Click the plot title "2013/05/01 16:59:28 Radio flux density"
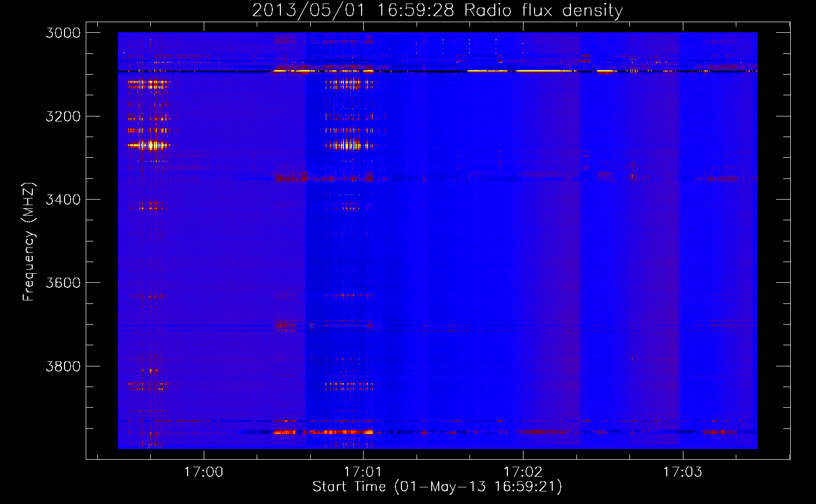Image resolution: width=816 pixels, height=504 pixels. [x=438, y=10]
